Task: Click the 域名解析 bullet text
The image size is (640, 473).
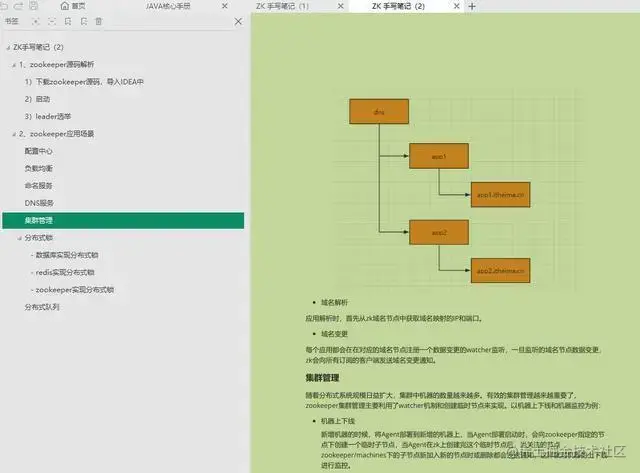Action: 334,302
